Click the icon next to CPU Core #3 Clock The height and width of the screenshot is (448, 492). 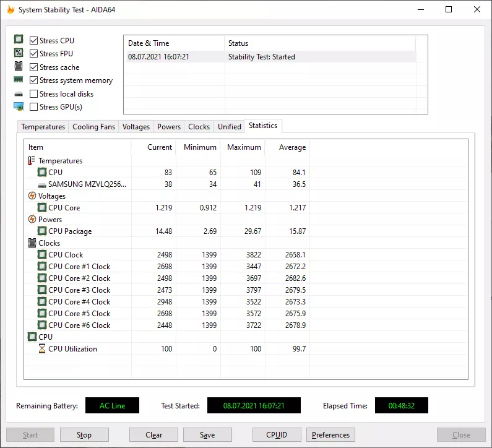pos(42,290)
